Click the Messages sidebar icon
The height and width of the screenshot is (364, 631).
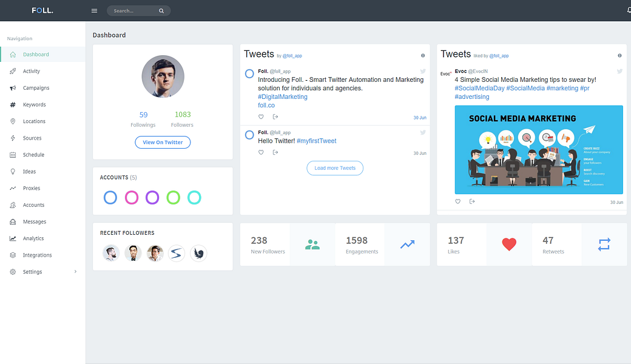point(13,221)
